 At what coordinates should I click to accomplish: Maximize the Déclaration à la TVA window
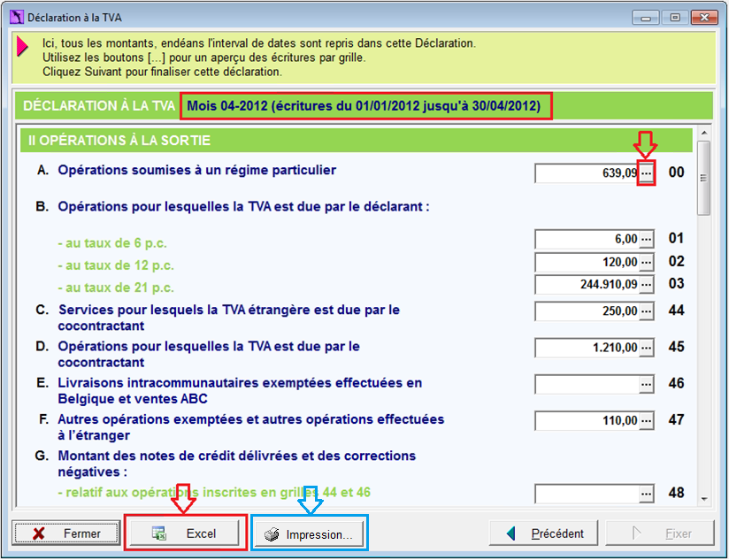tap(675, 18)
